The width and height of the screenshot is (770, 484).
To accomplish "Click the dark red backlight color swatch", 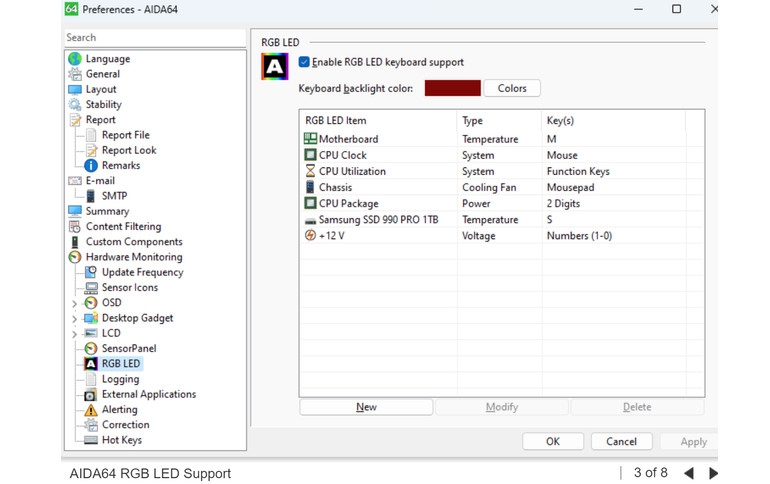I will [x=452, y=88].
